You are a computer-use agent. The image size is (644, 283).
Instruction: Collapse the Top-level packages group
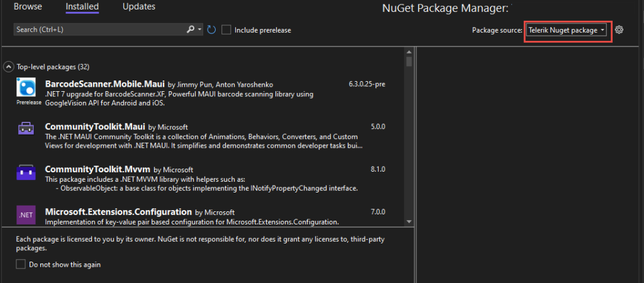[9, 66]
